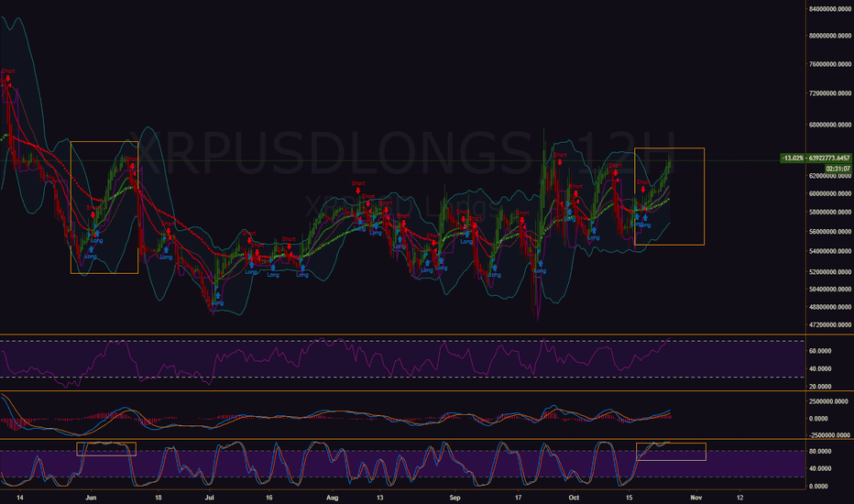The image size is (854, 504).
Task: Click the 62000000.0000 price axis value
Action: tap(830, 176)
